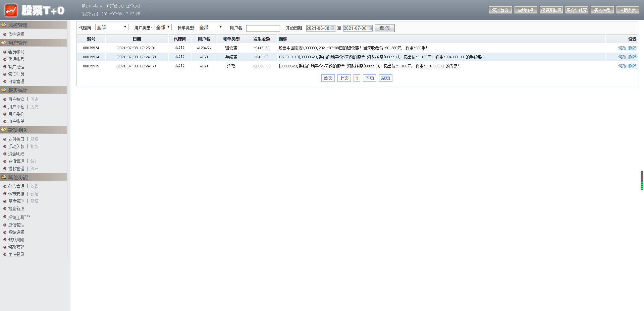This screenshot has height=311, width=644.
Task: Open the 帐单类型 dropdown
Action: click(x=211, y=27)
